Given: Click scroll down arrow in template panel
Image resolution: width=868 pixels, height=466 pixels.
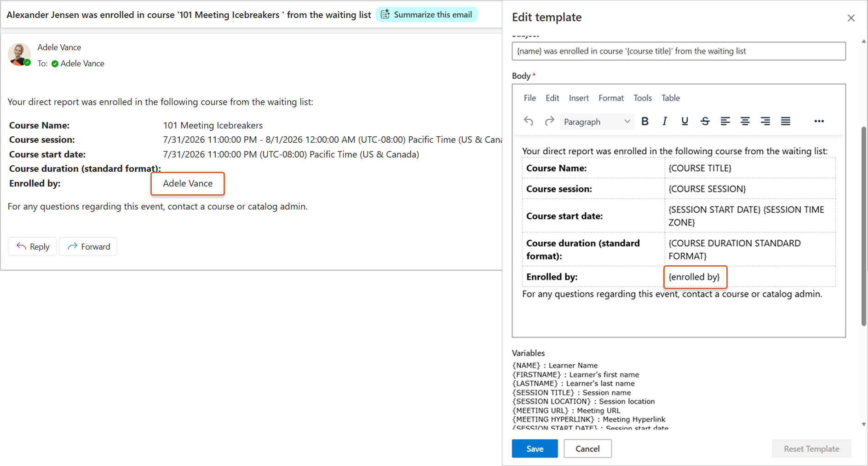Looking at the screenshot, I should [x=864, y=425].
